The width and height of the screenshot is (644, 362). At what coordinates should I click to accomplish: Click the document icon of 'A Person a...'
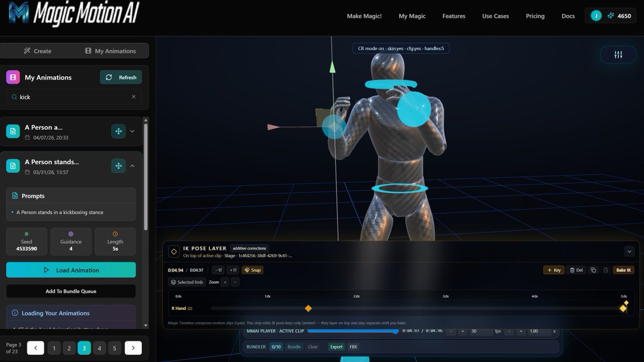pyautogui.click(x=13, y=131)
